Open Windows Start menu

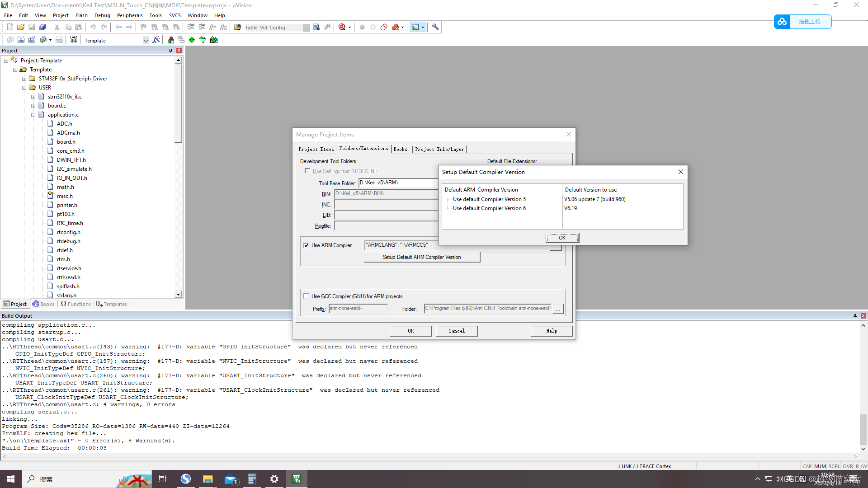[11, 479]
